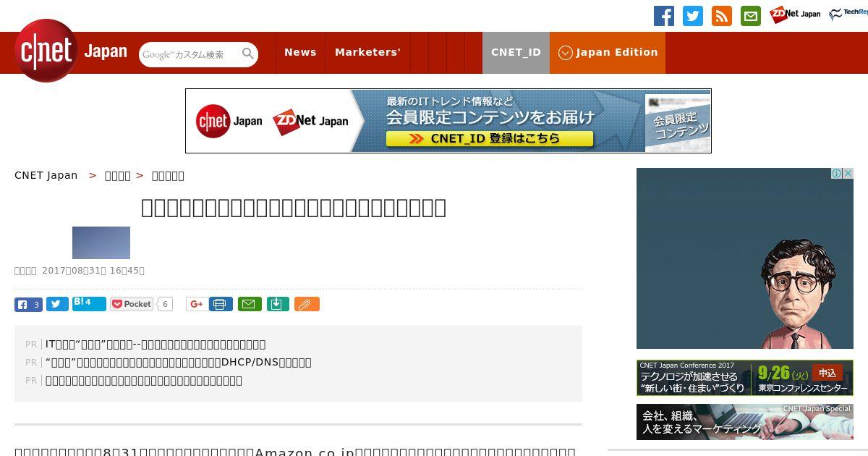Tweet this article via the share bar
Viewport: 868px width, 456px height.
pyautogui.click(x=57, y=304)
